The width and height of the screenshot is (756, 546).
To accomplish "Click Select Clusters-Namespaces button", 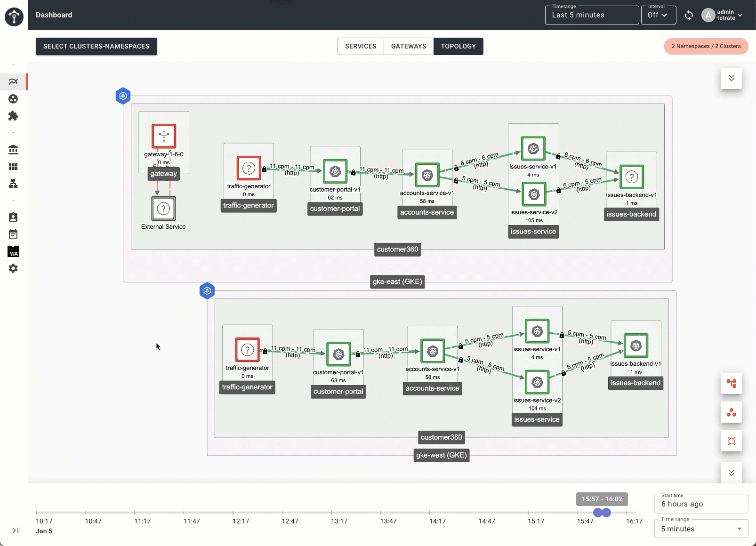I will pos(96,46).
